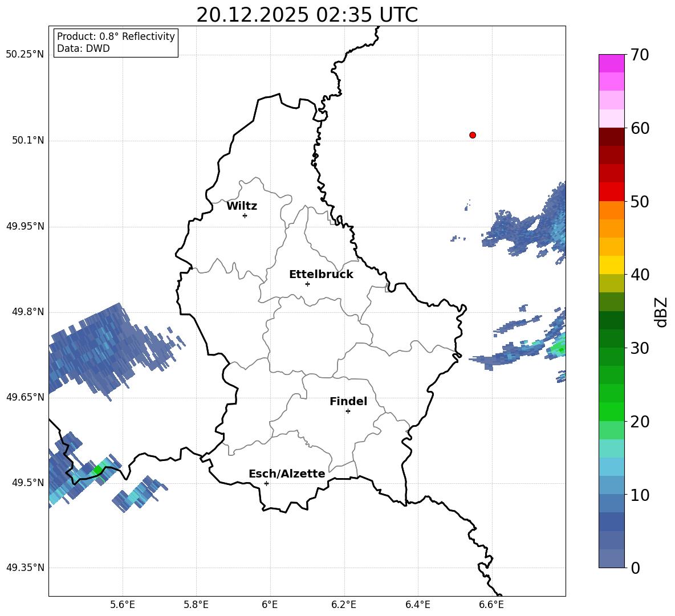Click the red dot radar site marker
This screenshot has height=616, width=675.
pos(473,135)
